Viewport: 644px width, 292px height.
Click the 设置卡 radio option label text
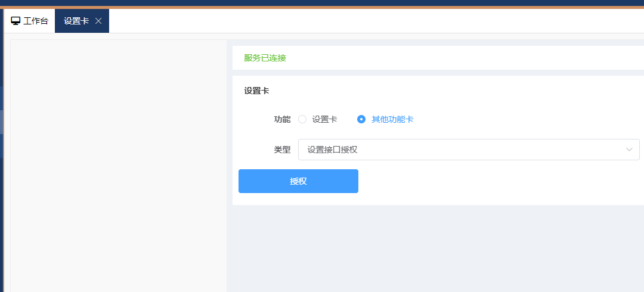pos(324,119)
